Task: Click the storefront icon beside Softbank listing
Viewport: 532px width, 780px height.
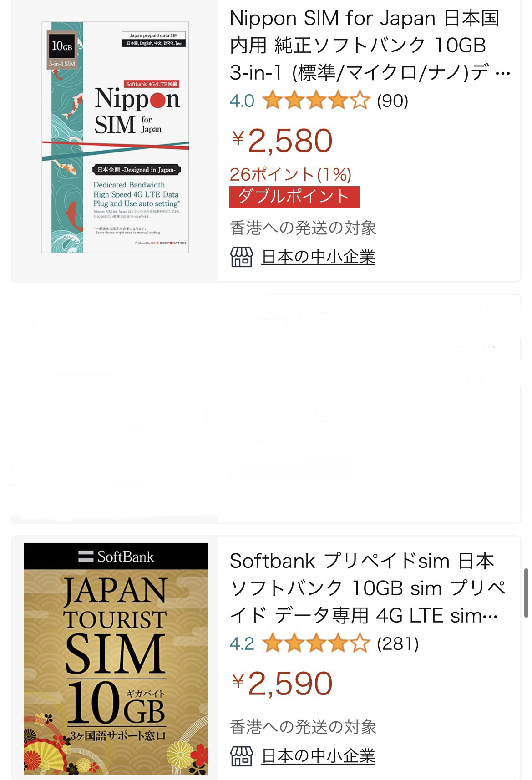Action: tap(242, 756)
